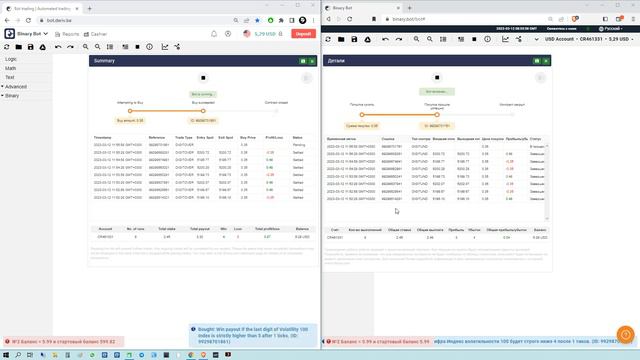Screen dimensions: 640x360
Task: Open the trading view icon in the left window toolbar
Action: pos(177,47)
